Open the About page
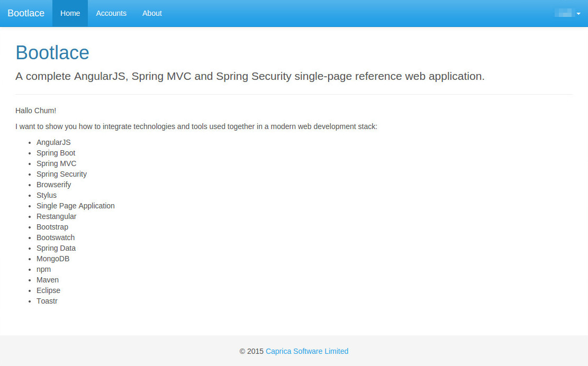Viewport: 588px width, 366px height. pos(152,13)
